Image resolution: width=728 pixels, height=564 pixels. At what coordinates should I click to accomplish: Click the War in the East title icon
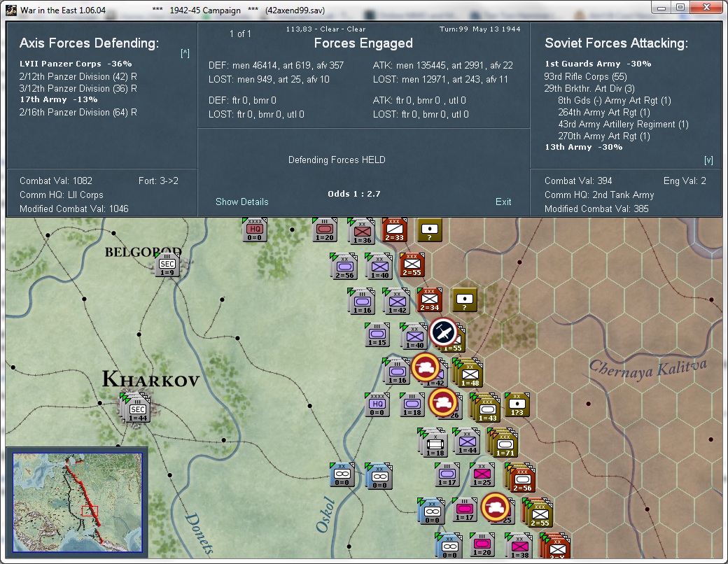(x=12, y=10)
